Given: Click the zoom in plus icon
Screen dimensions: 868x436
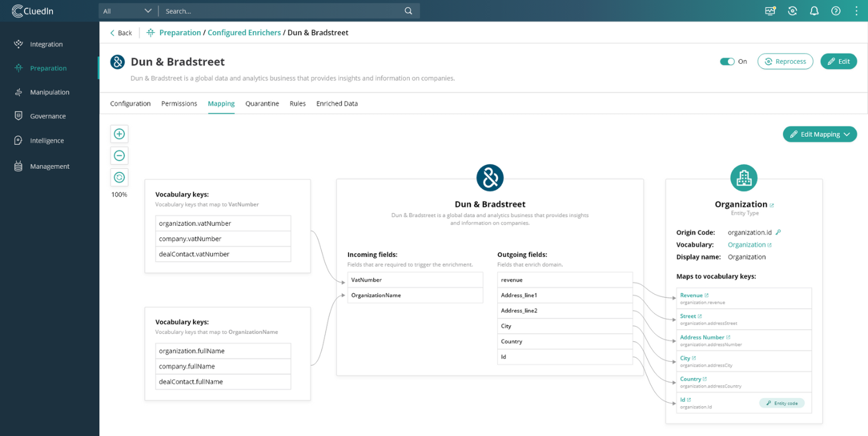Looking at the screenshot, I should [119, 134].
